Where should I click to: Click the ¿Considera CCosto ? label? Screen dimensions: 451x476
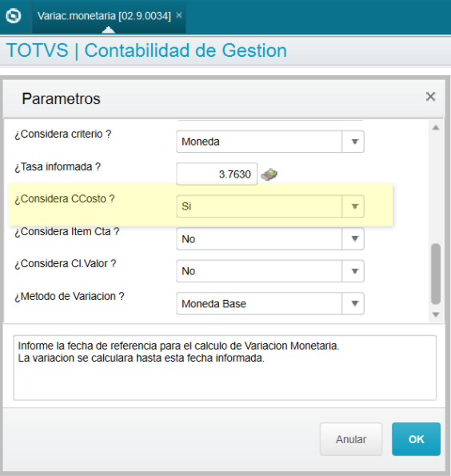(x=65, y=199)
